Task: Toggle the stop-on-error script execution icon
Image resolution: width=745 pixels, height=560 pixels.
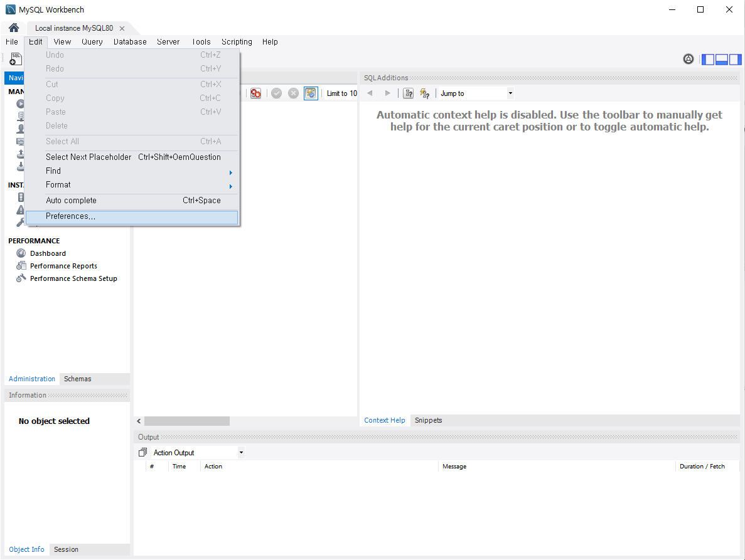Action: (x=255, y=93)
